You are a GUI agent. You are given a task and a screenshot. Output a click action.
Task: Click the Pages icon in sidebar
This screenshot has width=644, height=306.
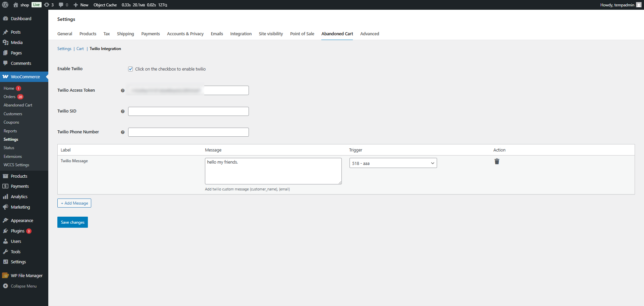coord(5,53)
